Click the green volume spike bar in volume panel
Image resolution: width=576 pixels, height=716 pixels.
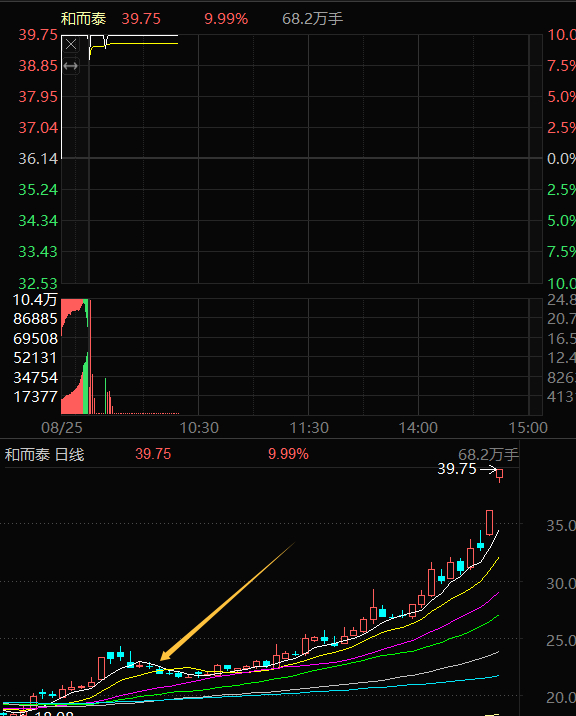(106, 396)
